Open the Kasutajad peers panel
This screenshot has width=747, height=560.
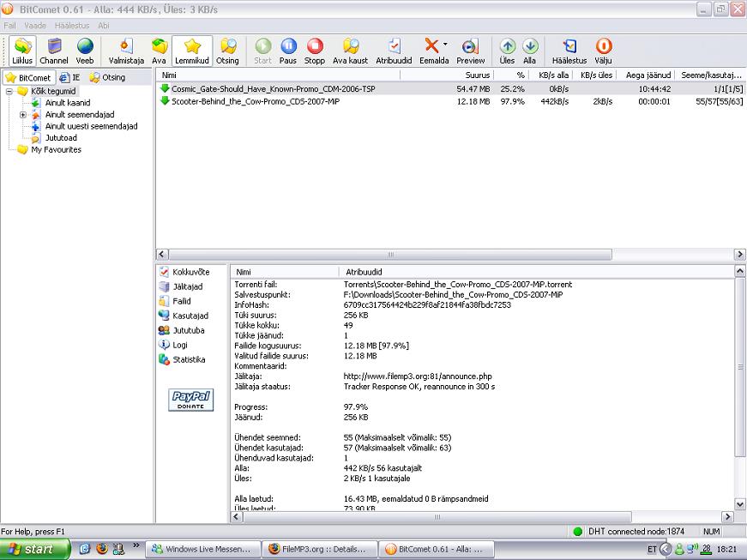(x=184, y=316)
